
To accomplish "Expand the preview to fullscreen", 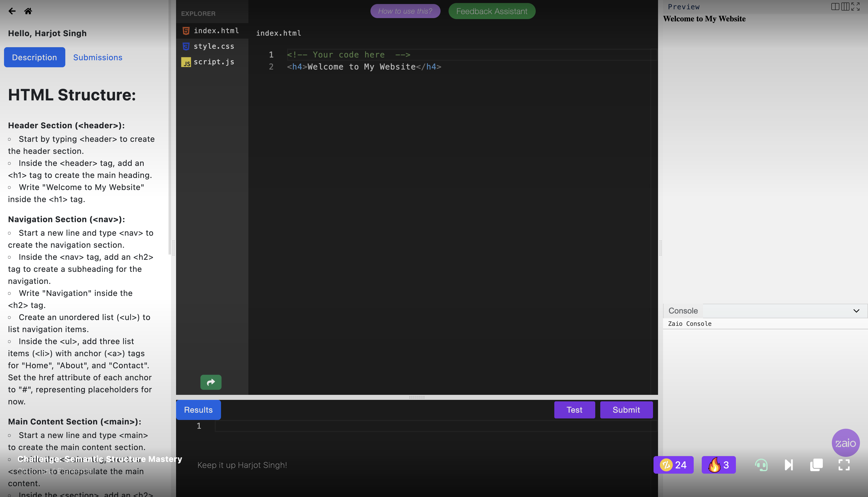I will click(855, 7).
